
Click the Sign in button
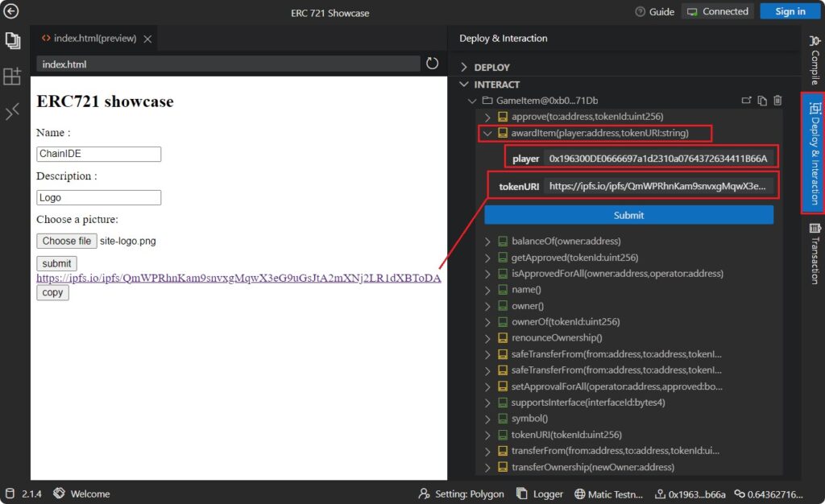[x=790, y=11]
